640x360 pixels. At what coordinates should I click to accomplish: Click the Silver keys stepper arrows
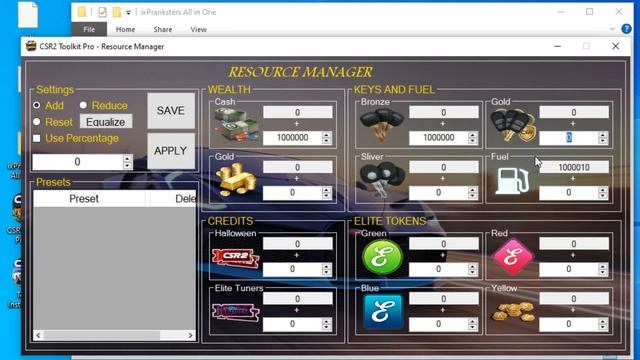pyautogui.click(x=472, y=193)
